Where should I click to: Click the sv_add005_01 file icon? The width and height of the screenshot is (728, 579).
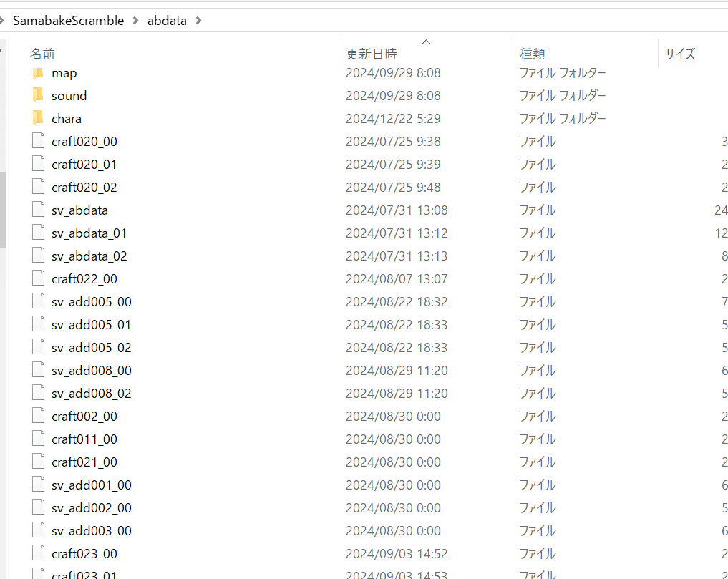[38, 324]
